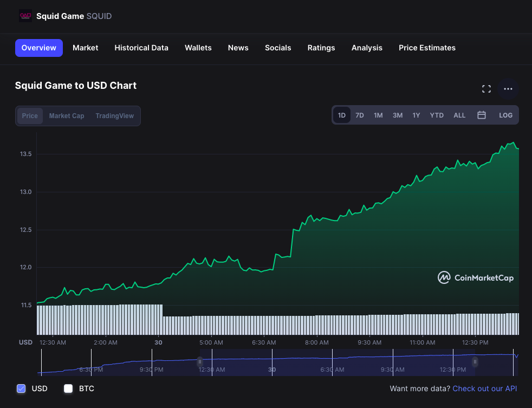Open the News tab
The image size is (532, 408).
(238, 48)
